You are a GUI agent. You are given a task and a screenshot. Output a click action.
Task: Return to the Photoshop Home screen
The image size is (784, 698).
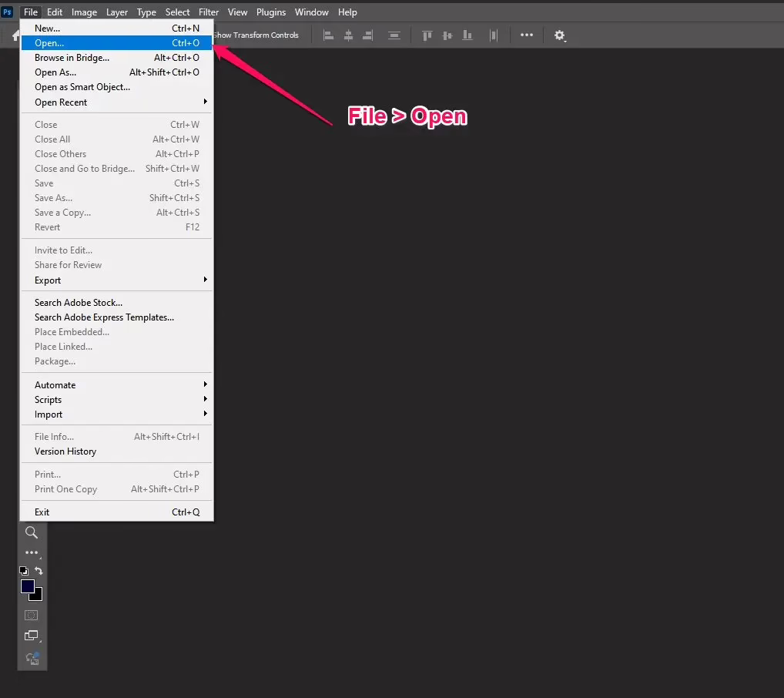point(15,35)
